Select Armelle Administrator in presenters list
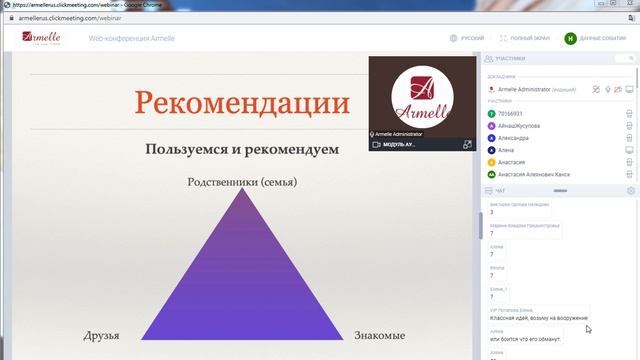The height and width of the screenshot is (360, 640). (x=524, y=89)
